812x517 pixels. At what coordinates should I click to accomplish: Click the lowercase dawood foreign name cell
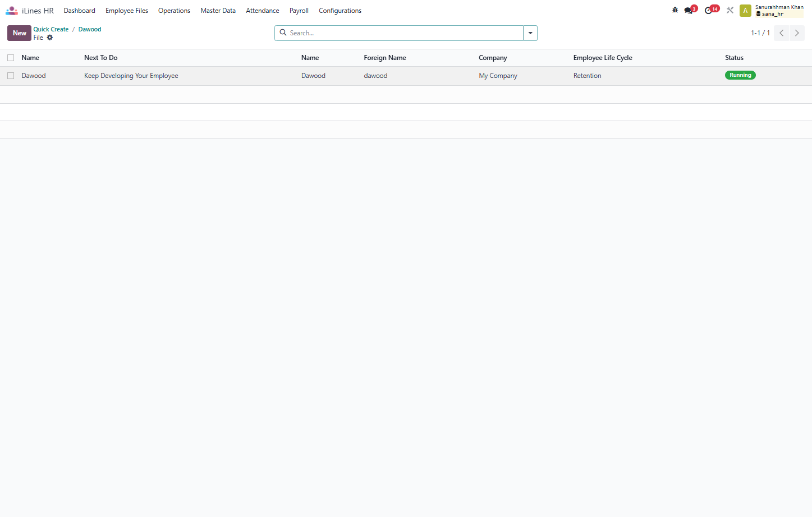pyautogui.click(x=375, y=76)
